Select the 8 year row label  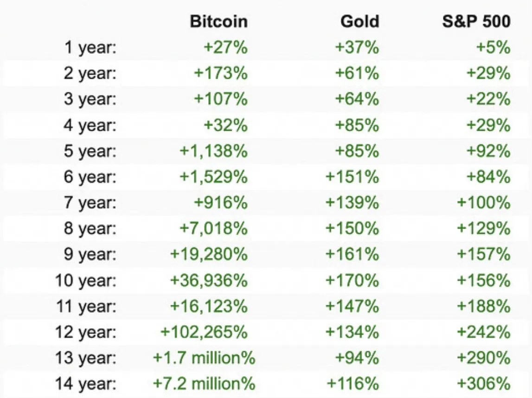(90, 229)
